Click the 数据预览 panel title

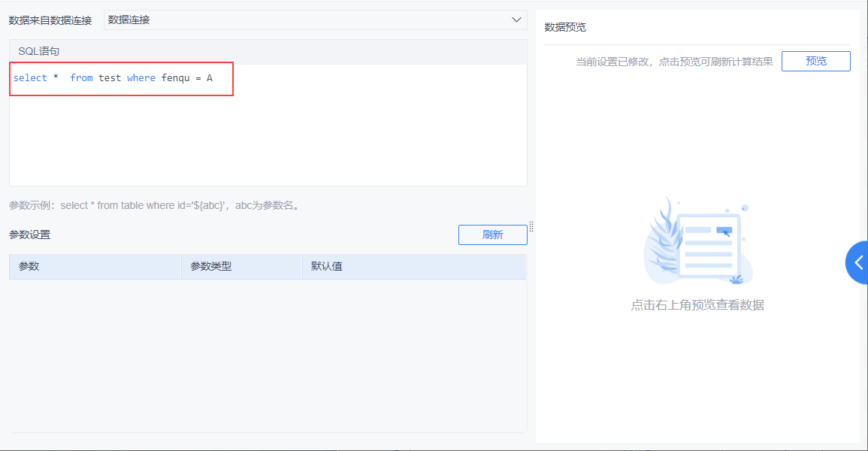(560, 26)
